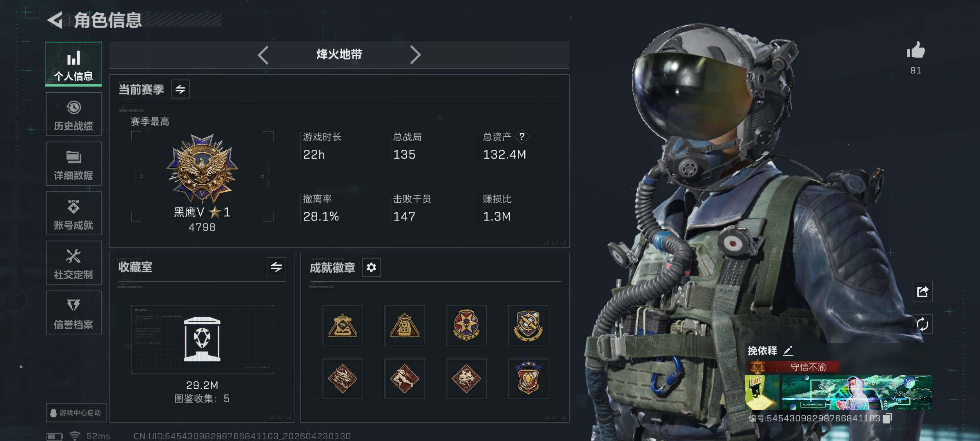Toggle the 当前赛季 season switch button
Image resolution: width=980 pixels, height=441 pixels.
point(180,89)
